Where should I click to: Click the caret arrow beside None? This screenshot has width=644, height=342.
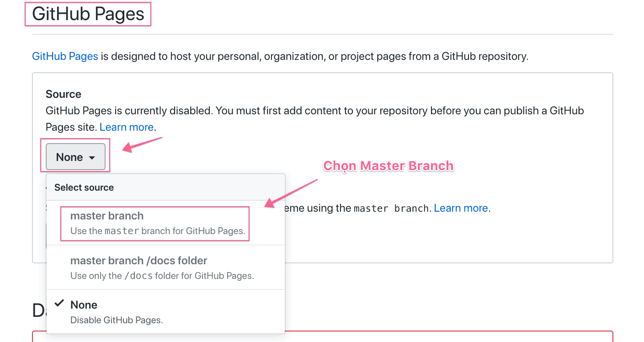pyautogui.click(x=92, y=158)
